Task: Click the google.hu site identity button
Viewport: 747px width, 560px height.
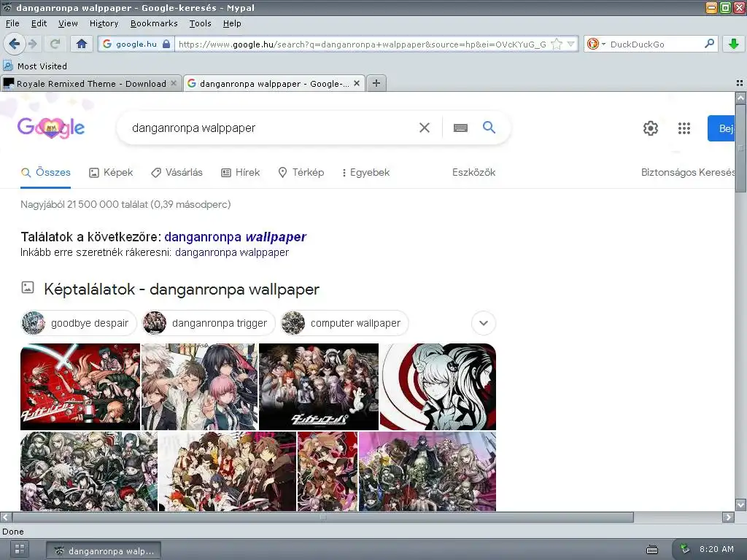Action: click(136, 44)
